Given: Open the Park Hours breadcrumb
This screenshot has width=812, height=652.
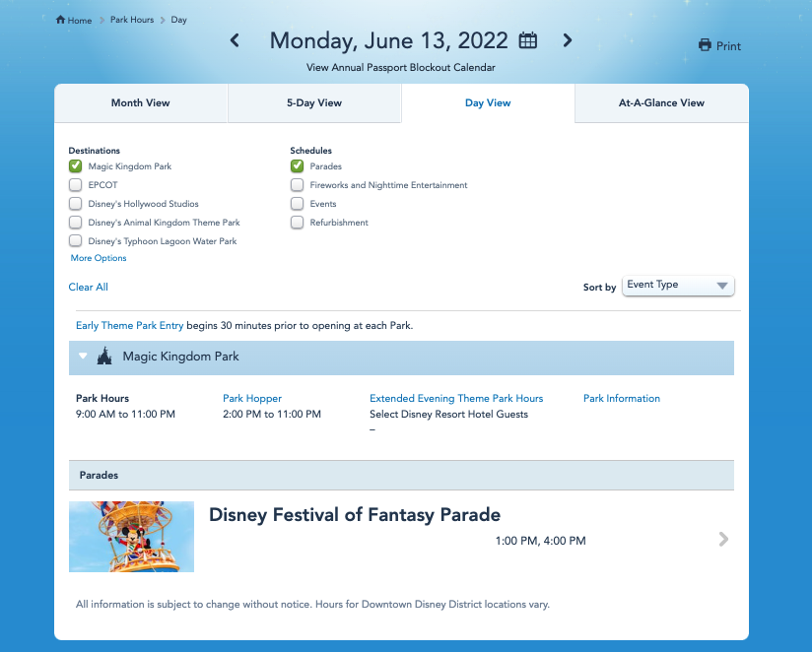Looking at the screenshot, I should pyautogui.click(x=132, y=20).
